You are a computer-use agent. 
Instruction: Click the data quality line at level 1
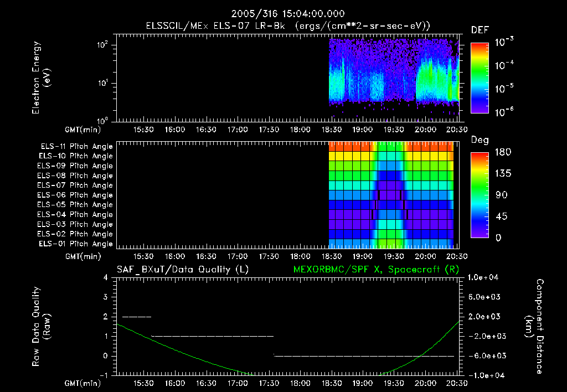[x=213, y=336]
